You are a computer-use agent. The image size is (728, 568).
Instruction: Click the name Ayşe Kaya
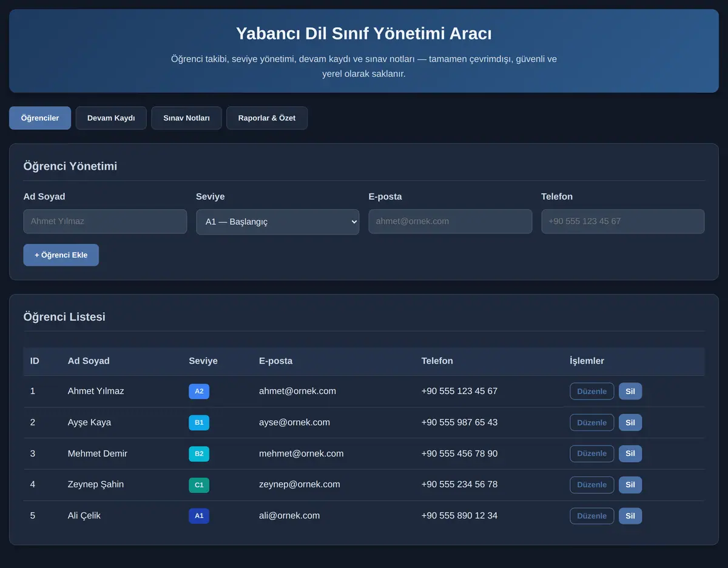89,423
